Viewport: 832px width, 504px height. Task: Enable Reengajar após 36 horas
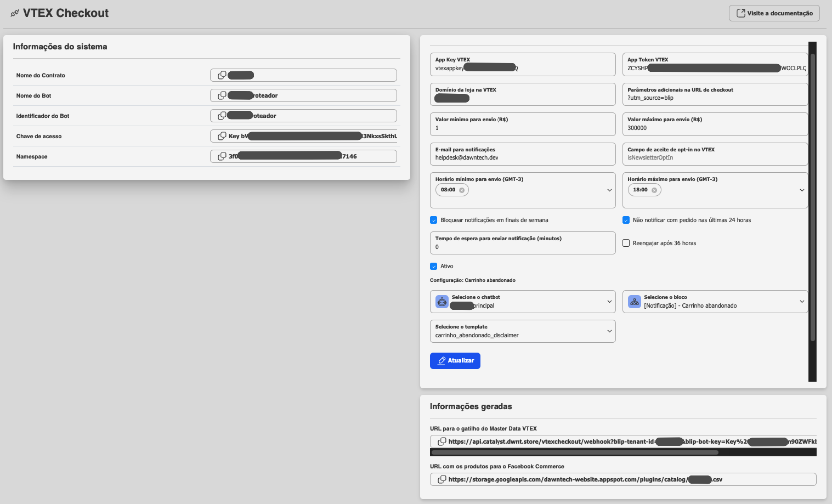(x=626, y=243)
